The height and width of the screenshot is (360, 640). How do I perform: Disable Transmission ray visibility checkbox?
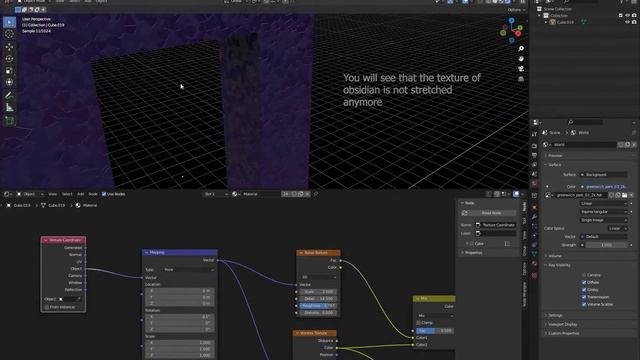(584, 297)
